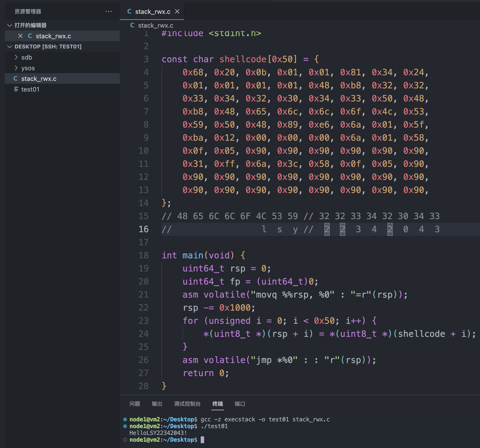Open the test01 file in explorer

click(62, 89)
